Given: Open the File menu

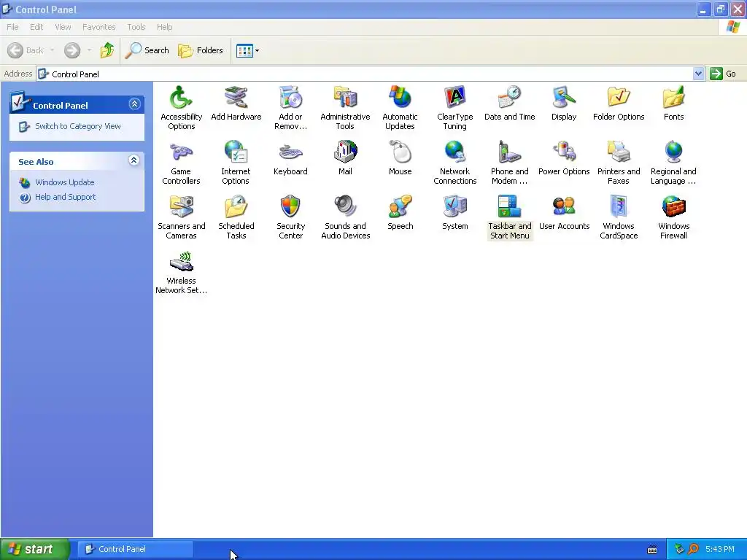Looking at the screenshot, I should pyautogui.click(x=12, y=27).
